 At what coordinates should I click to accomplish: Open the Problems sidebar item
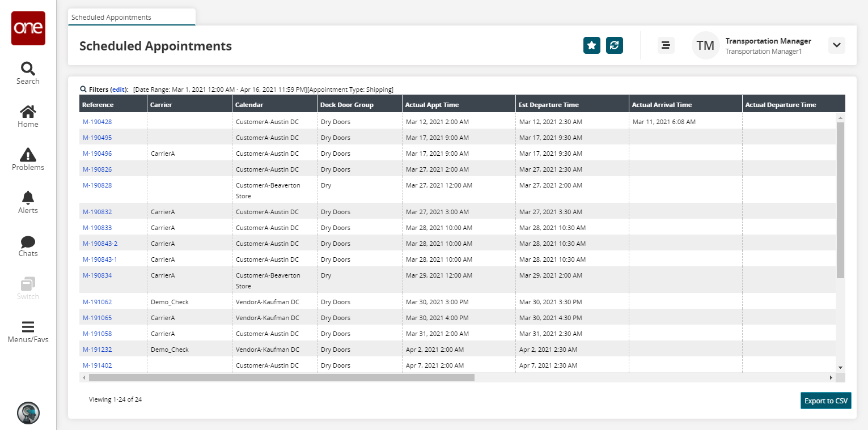click(28, 159)
